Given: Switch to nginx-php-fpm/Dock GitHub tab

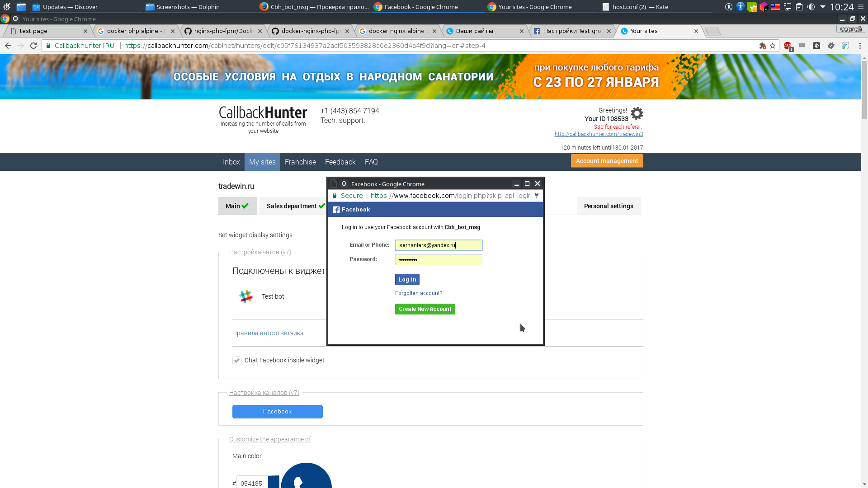Looking at the screenshot, I should coord(223,31).
